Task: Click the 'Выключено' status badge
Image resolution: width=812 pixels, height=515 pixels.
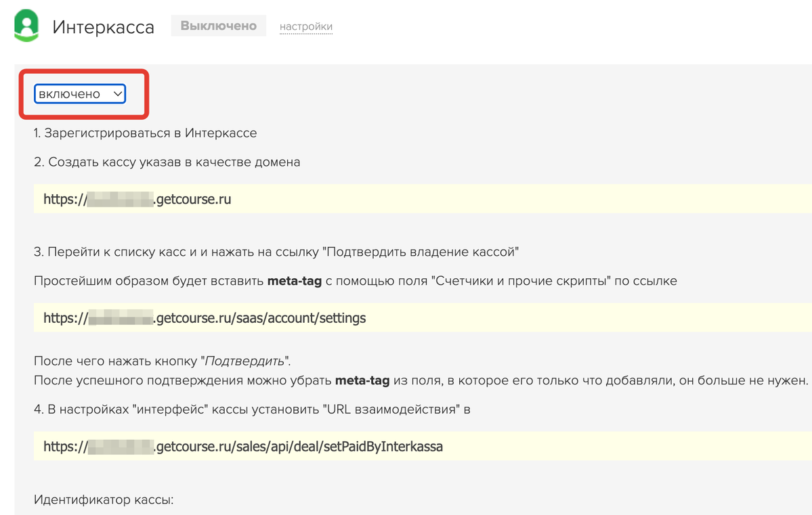Action: coord(219,26)
